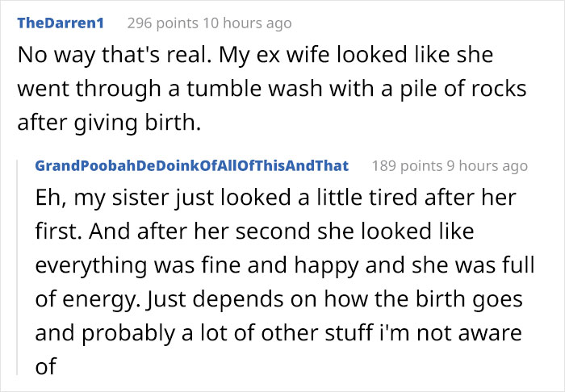Click the line starting "Eh, my sister"
Screen dimensions: 565x392
(x=276, y=198)
